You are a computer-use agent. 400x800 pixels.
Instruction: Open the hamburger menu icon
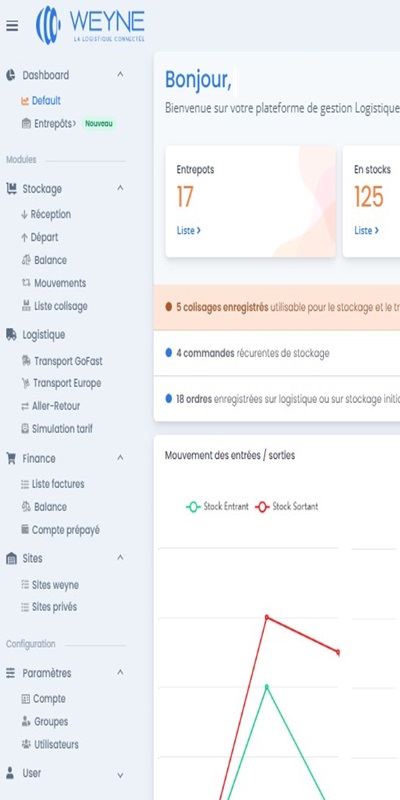12,26
